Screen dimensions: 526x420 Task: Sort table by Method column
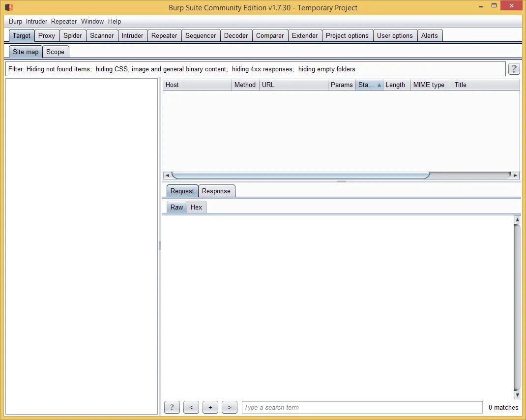(245, 85)
